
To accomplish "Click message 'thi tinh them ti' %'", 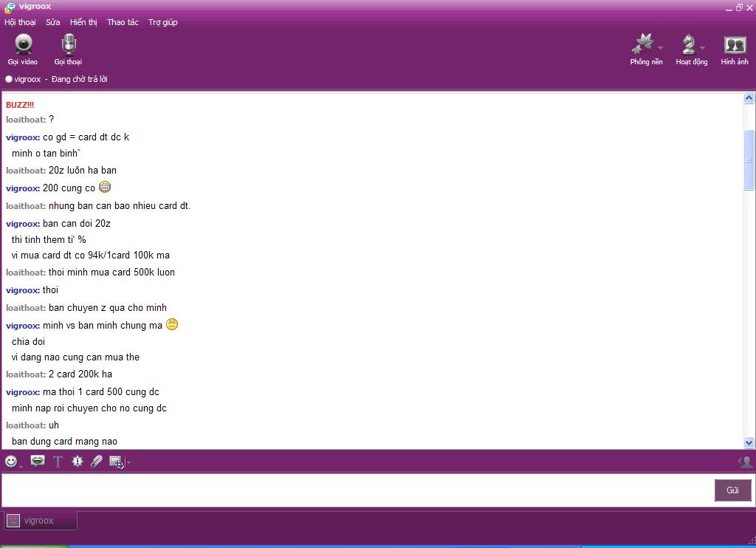I will (49, 240).
